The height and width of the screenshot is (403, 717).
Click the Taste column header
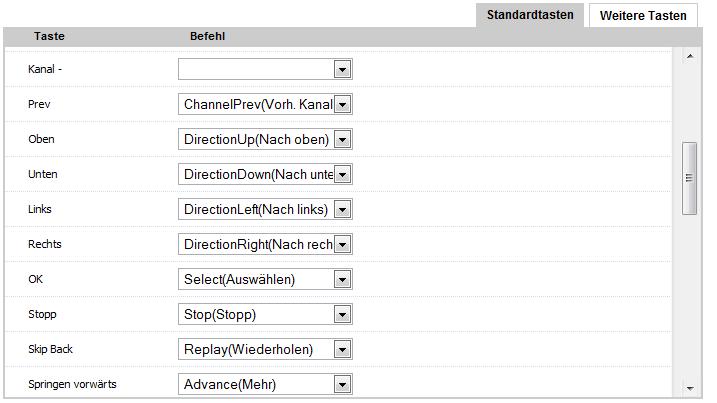coord(49,36)
